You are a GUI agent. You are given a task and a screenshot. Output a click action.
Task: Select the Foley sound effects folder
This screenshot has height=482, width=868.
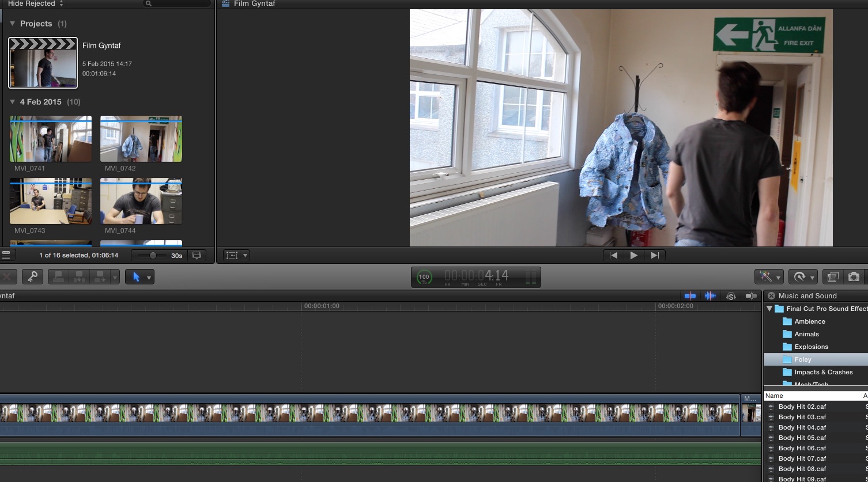802,359
